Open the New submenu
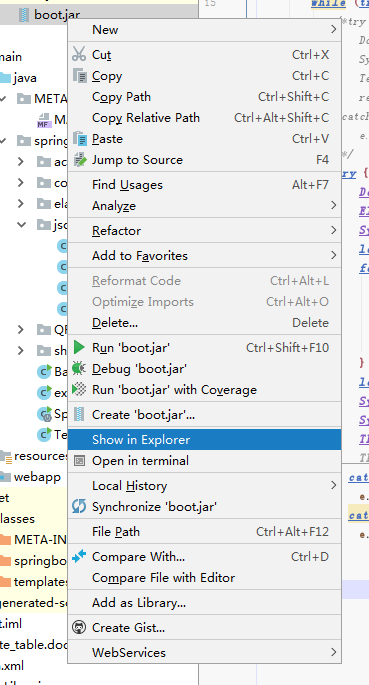Screen dimensions: 369x685 pyautogui.click(x=204, y=30)
